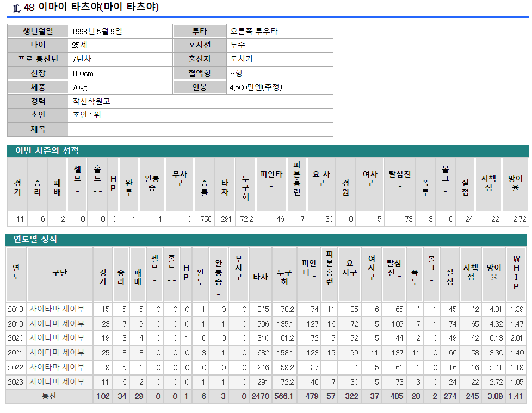532x413 pixels.
Task: Open the 2023 사이타마 세이부 team link
Action: [57, 382]
